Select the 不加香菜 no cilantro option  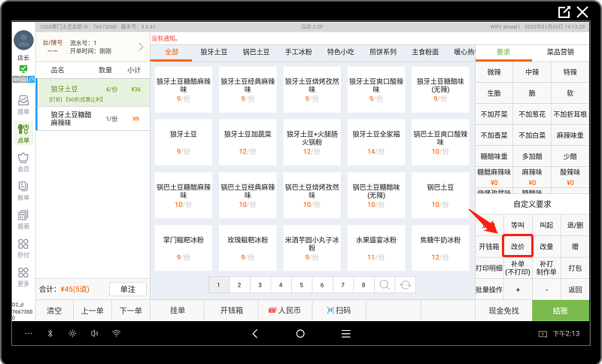point(494,135)
